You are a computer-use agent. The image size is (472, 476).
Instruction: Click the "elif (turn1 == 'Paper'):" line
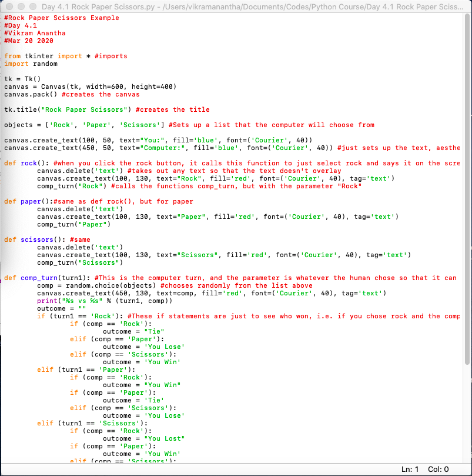pos(86,370)
